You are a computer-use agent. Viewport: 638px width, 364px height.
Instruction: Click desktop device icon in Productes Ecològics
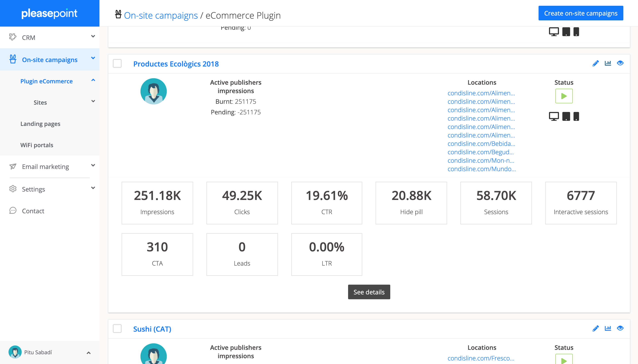click(x=554, y=117)
